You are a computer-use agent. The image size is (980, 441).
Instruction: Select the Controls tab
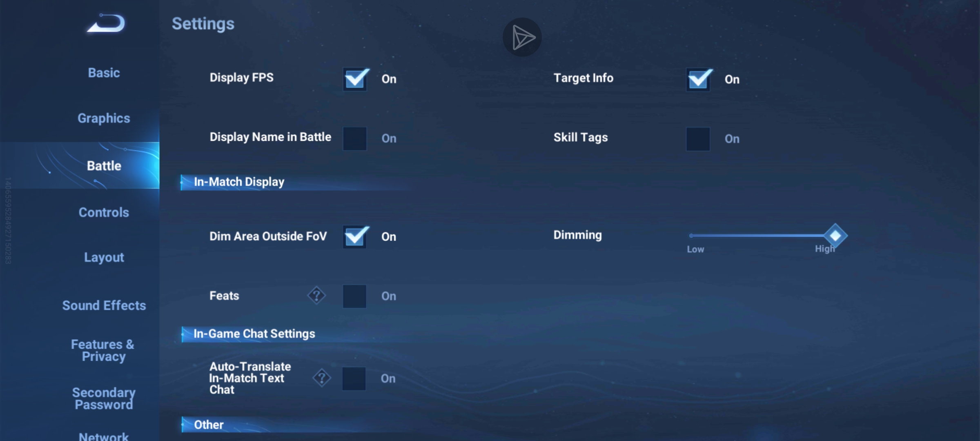tap(104, 212)
